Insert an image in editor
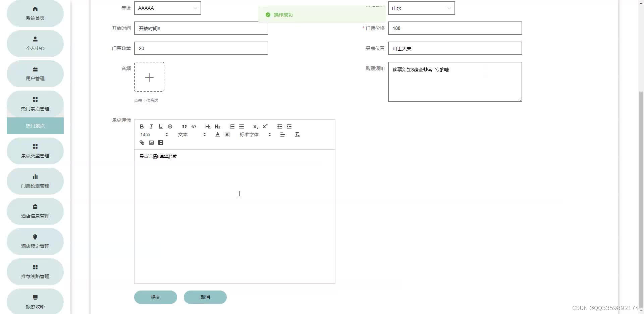Image resolution: width=644 pixels, height=314 pixels. 151,143
